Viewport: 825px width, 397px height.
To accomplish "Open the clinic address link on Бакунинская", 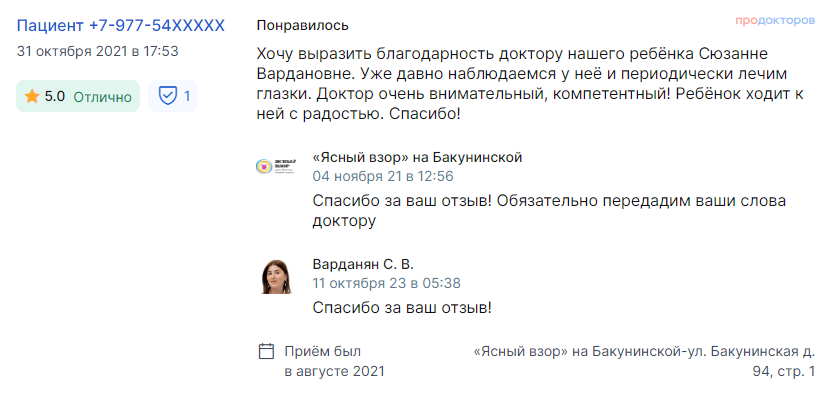I will coord(645,361).
